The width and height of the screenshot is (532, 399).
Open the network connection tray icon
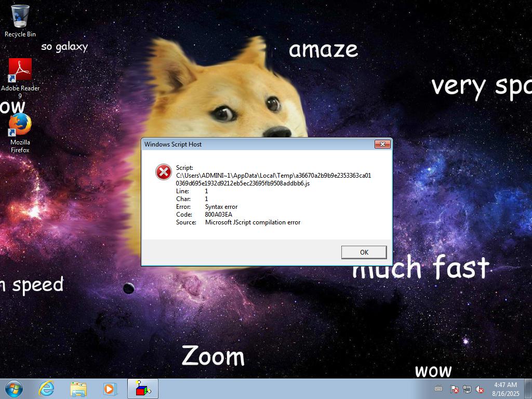pos(467,389)
